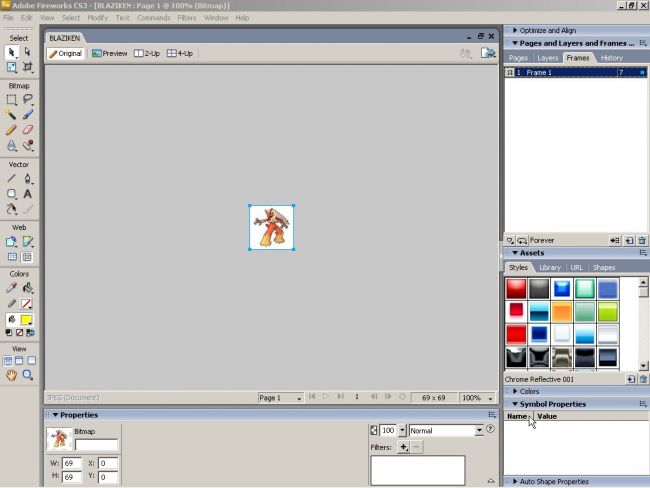Open the 100% zoom dropdown
Screen dimensions: 650x488
tap(478, 398)
